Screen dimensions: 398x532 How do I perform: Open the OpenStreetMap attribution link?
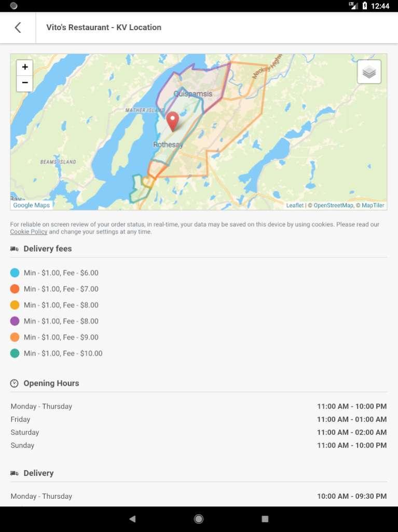pos(334,205)
